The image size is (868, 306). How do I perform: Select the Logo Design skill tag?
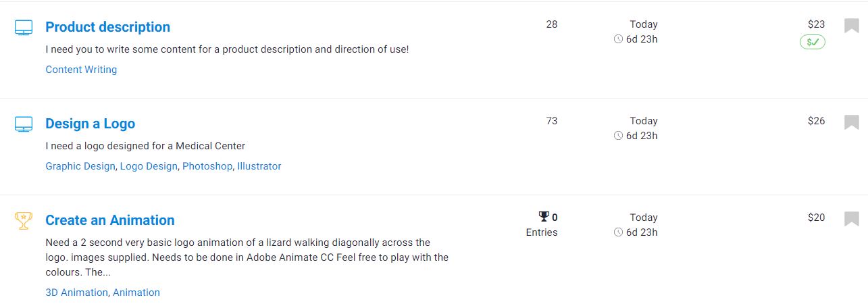(x=149, y=166)
